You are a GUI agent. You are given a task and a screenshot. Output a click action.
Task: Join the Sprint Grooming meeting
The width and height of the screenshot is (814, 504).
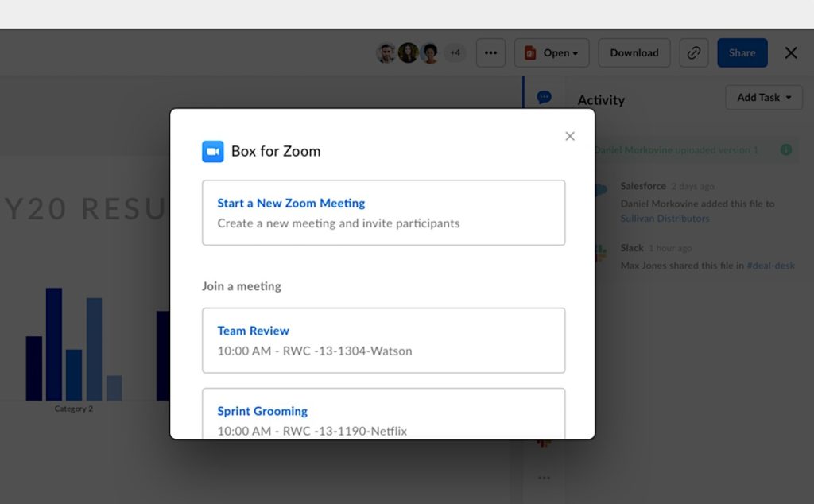(384, 413)
